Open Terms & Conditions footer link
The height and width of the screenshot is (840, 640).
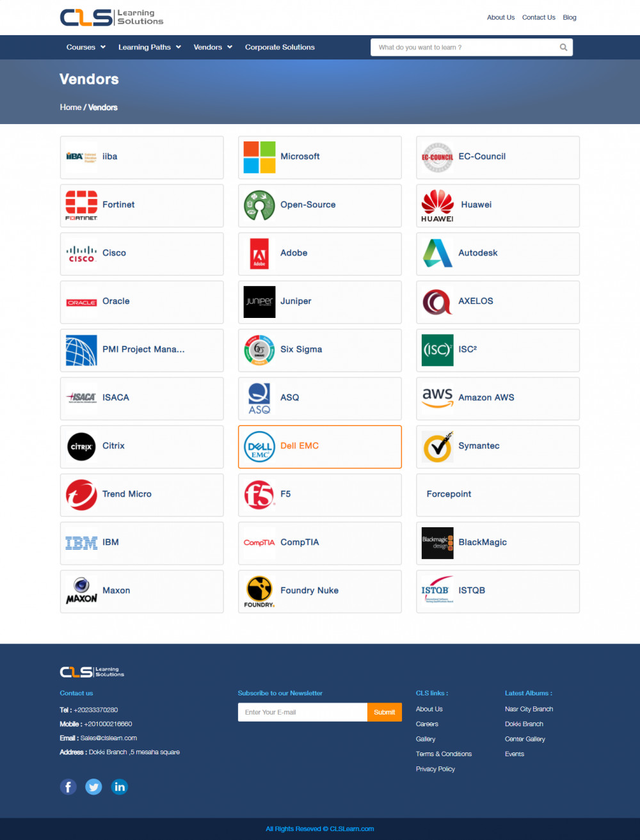444,754
